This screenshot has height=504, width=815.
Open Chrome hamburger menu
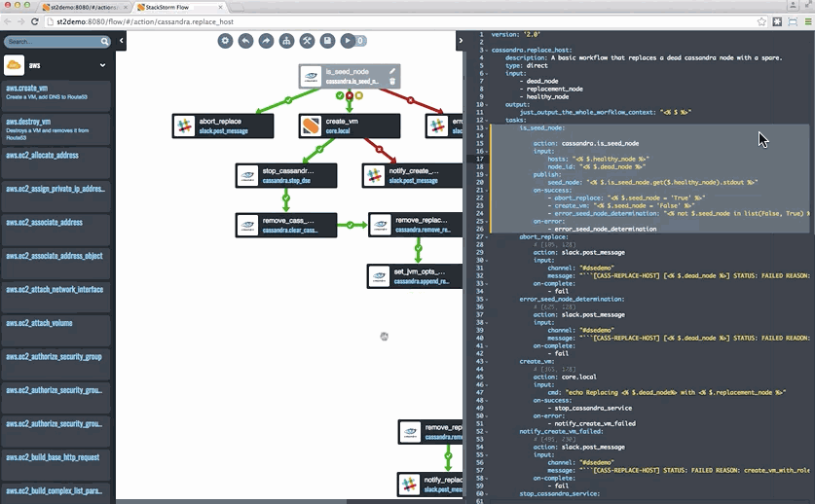(x=808, y=21)
